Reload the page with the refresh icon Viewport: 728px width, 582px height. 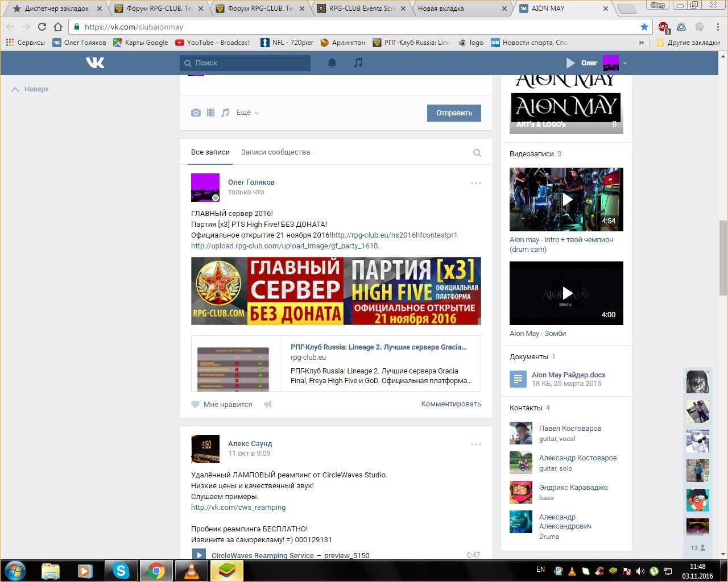(42, 27)
